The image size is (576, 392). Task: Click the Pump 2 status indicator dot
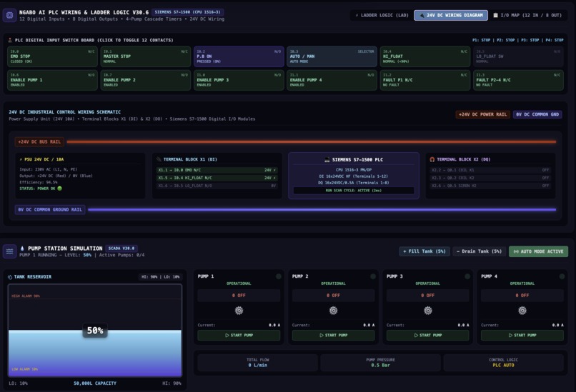(x=373, y=276)
